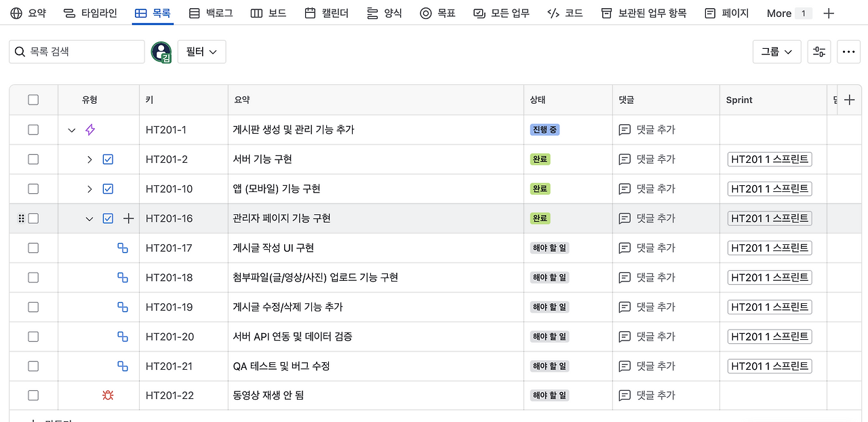Viewport: 868px width, 422px height.
Task: Click the search magnifier in 목록 검색 field
Action: click(x=20, y=51)
